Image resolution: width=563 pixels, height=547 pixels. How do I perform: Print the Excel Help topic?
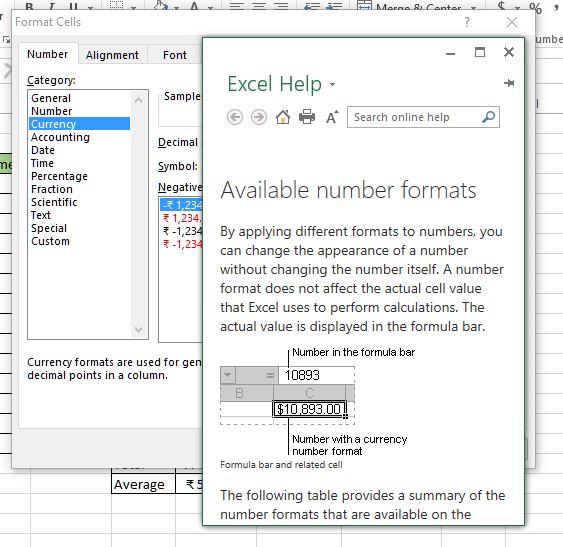coord(307,117)
